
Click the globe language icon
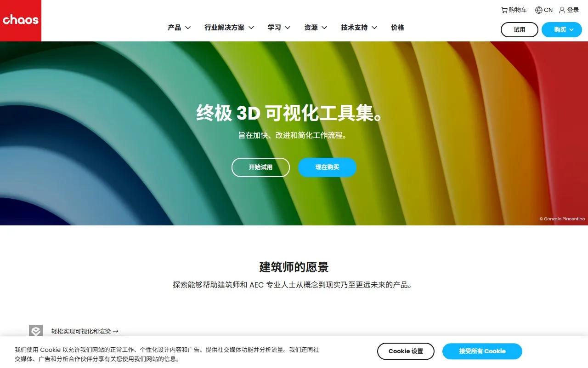[539, 10]
